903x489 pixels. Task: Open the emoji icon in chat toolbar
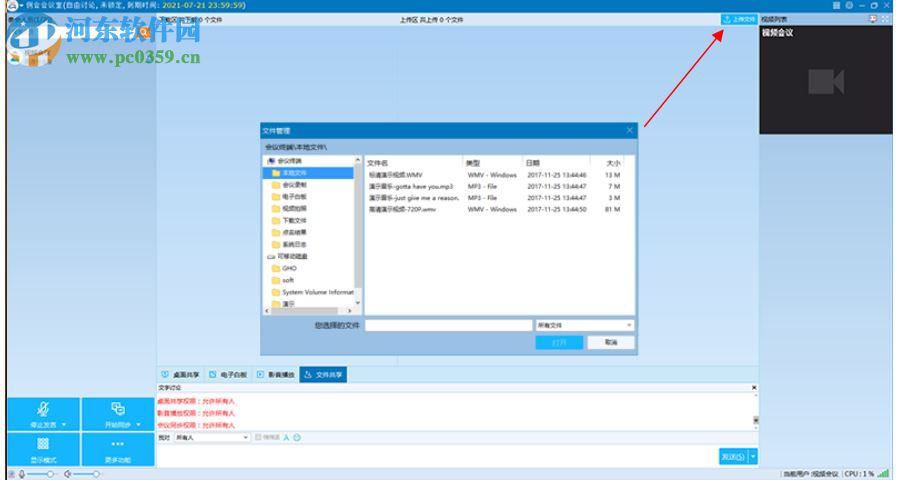click(x=297, y=438)
